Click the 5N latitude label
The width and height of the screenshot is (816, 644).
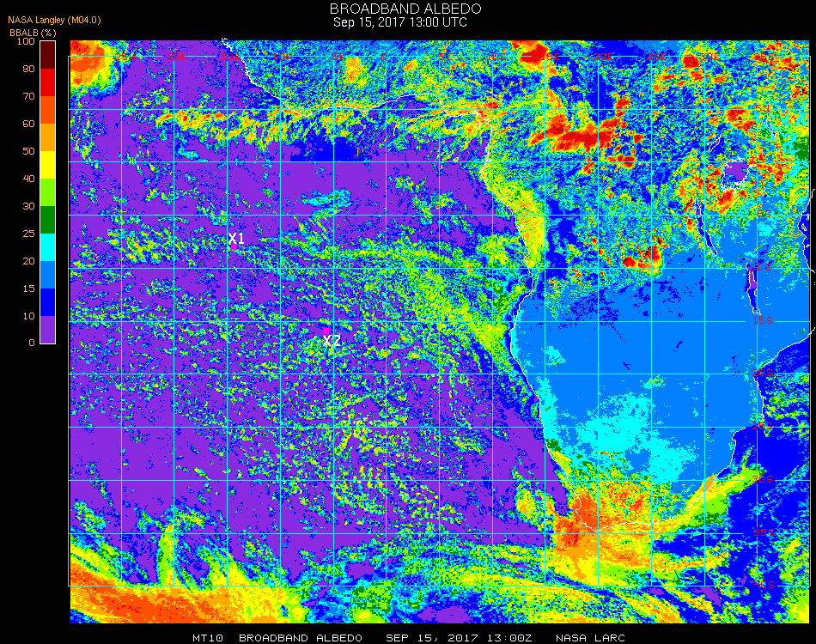[x=762, y=108]
